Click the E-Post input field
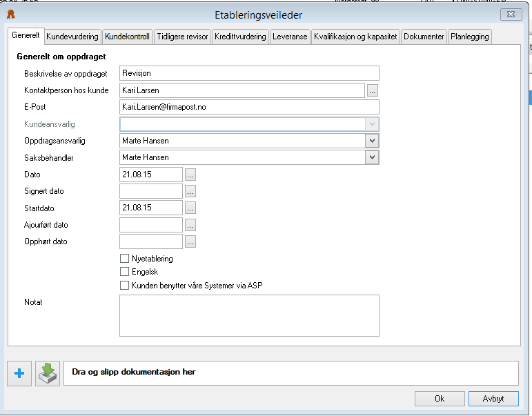Viewport: 532px width, 416px height. pyautogui.click(x=249, y=107)
